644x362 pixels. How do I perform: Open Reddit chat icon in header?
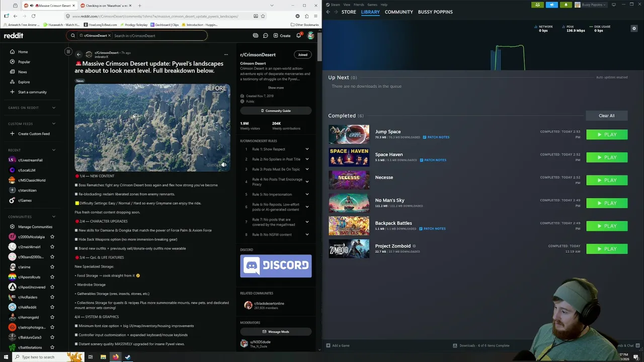tap(265, 36)
